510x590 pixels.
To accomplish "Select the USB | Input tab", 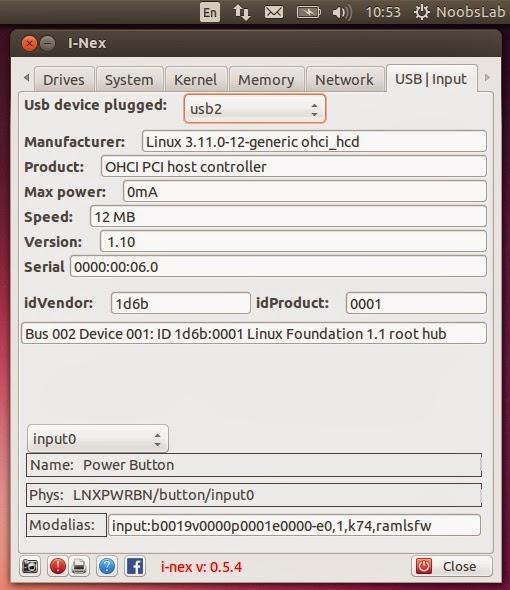I will (x=431, y=79).
